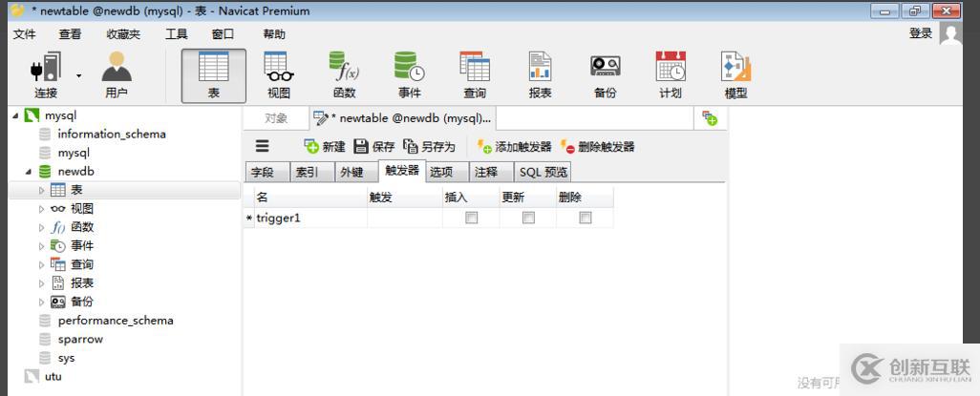Viewport: 980px width, 396px height.
Task: Click the 触发 column header
Action: point(404,198)
